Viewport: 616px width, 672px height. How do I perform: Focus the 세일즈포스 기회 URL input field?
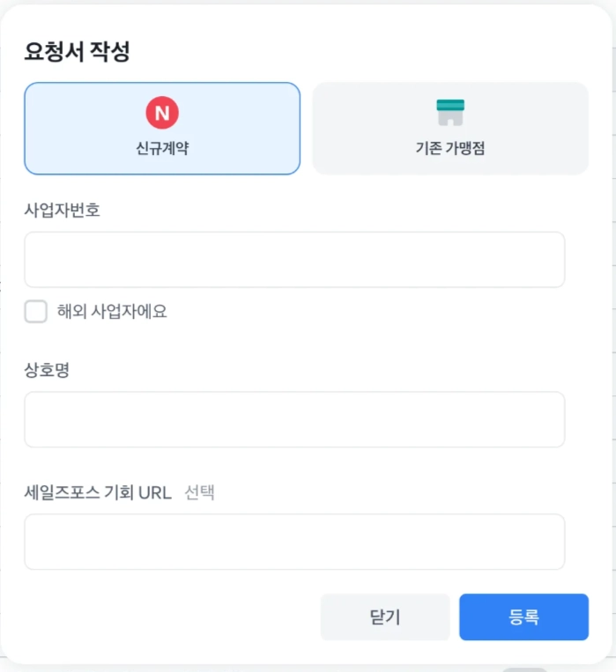[x=294, y=542]
